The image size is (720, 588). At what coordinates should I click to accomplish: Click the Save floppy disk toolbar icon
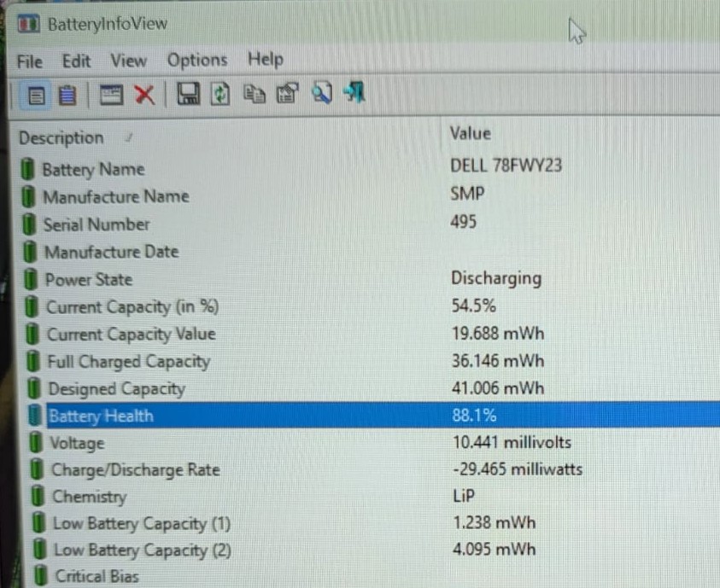click(189, 94)
